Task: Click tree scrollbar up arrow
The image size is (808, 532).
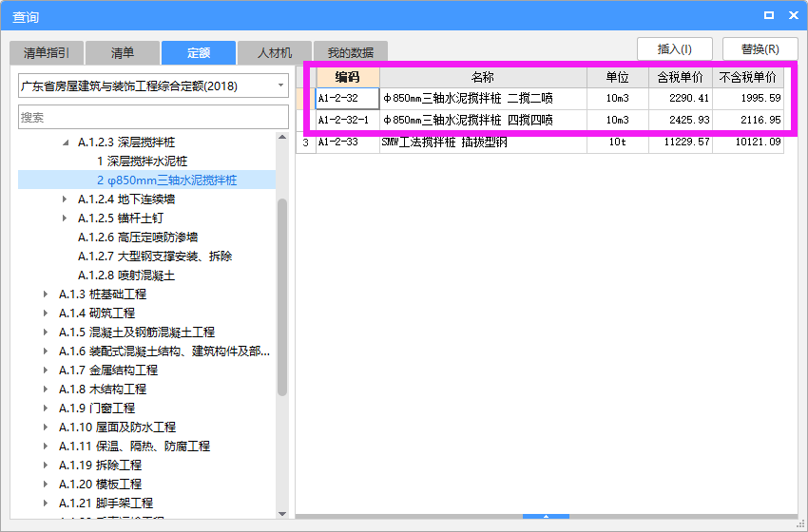Action: tap(282, 137)
